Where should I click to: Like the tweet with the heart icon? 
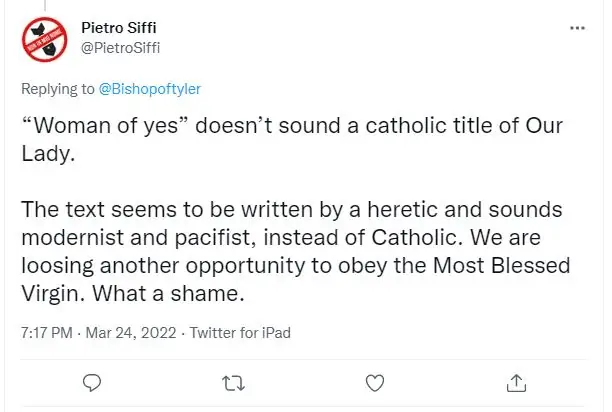(375, 381)
